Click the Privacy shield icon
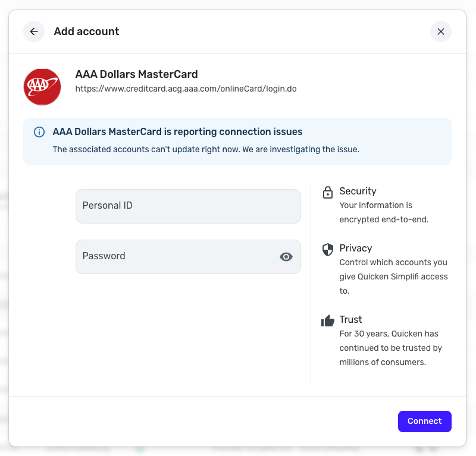This screenshot has width=476, height=456. click(x=327, y=249)
